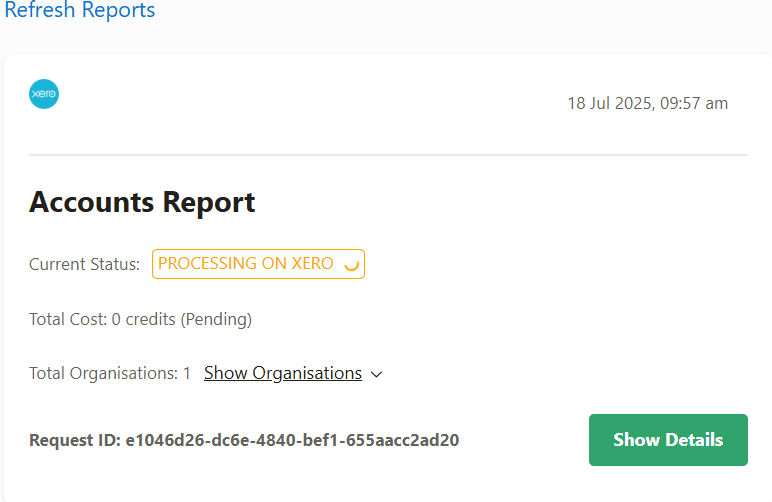Open the Show Organisations link
This screenshot has width=772, height=502.
[283, 373]
